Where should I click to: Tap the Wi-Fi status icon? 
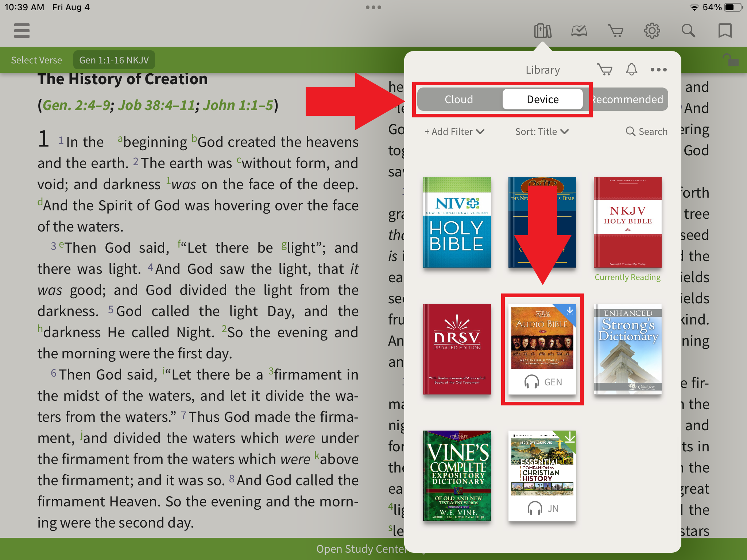click(x=694, y=7)
